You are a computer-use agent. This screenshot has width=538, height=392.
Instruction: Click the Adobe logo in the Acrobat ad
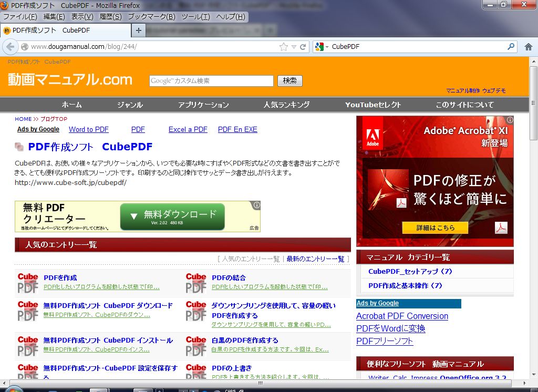click(x=374, y=133)
